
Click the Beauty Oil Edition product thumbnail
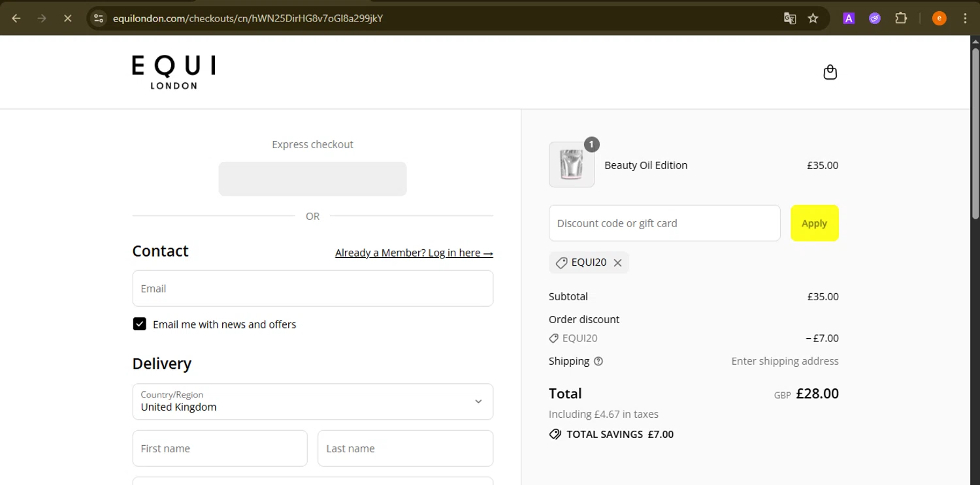[572, 165]
